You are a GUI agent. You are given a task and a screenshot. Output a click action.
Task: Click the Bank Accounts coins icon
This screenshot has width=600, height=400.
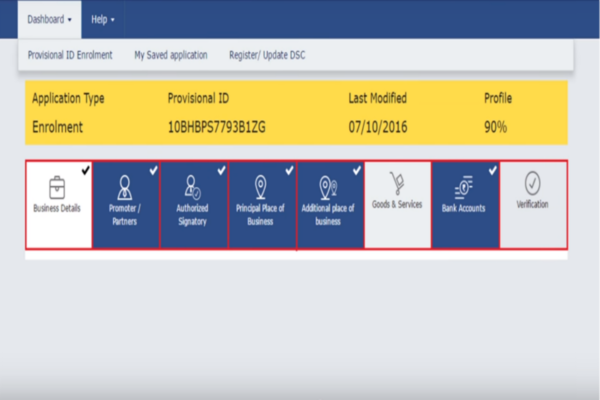[464, 186]
